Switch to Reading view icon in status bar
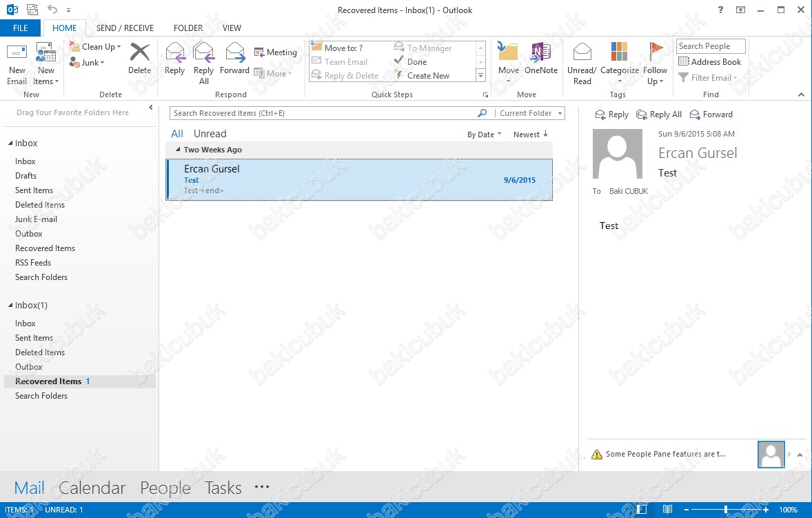 [667, 510]
